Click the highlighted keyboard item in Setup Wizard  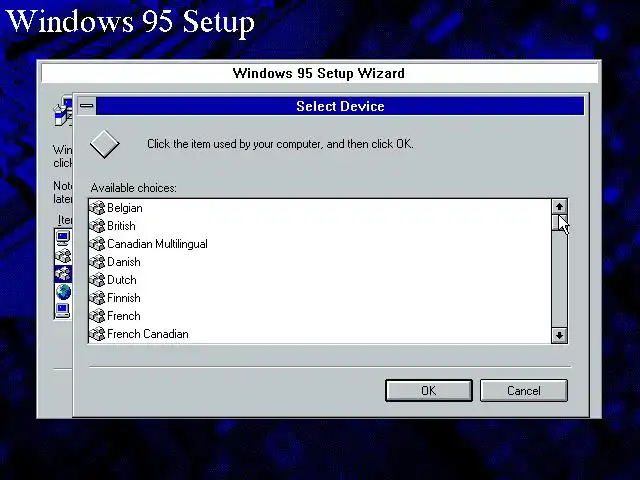point(63,274)
